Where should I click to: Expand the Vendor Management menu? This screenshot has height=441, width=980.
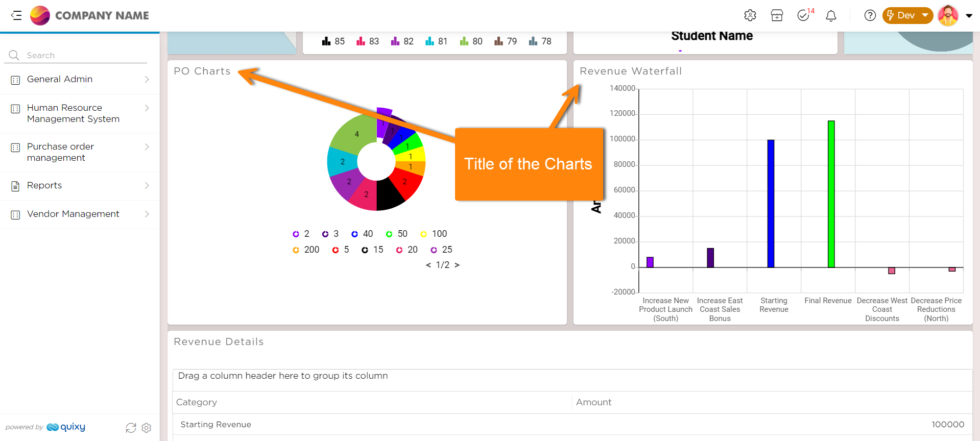point(80,214)
